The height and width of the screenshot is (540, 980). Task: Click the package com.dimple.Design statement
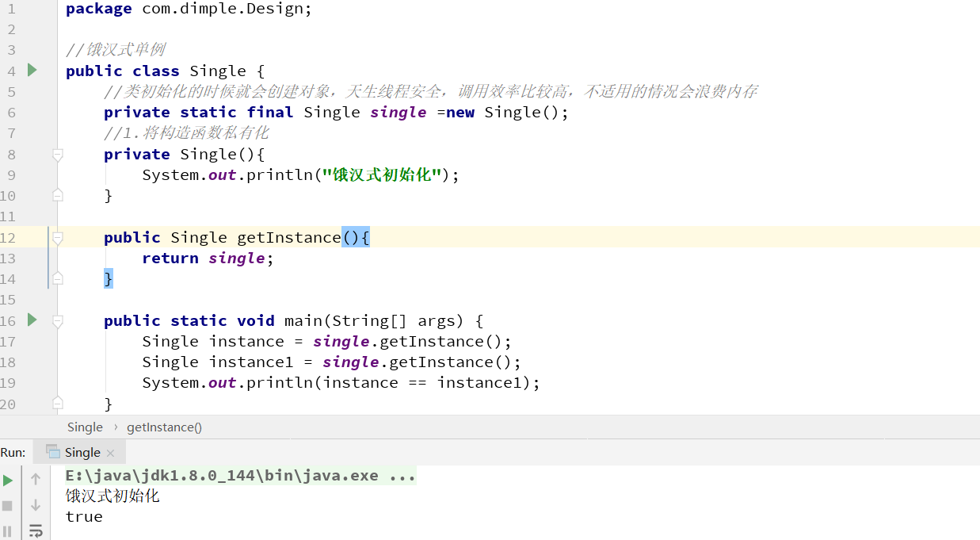tap(189, 9)
